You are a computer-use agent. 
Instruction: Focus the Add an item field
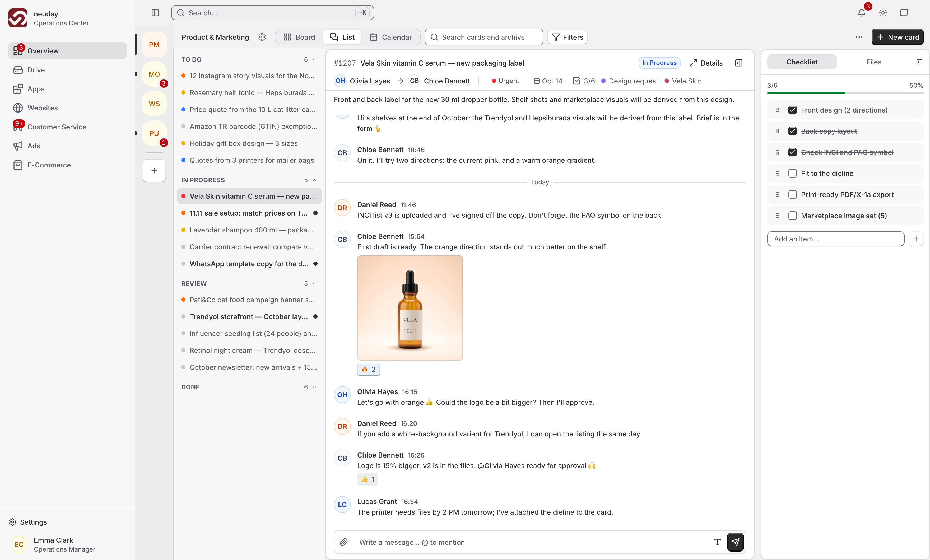tap(836, 239)
